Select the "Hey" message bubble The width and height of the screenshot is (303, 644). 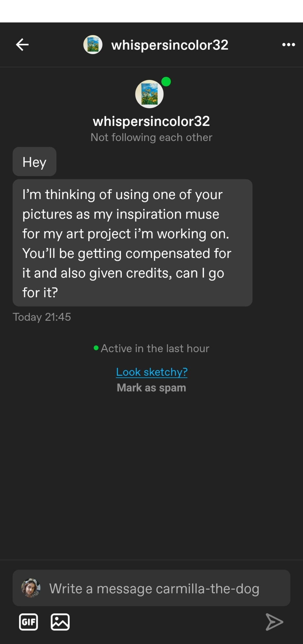(x=34, y=162)
